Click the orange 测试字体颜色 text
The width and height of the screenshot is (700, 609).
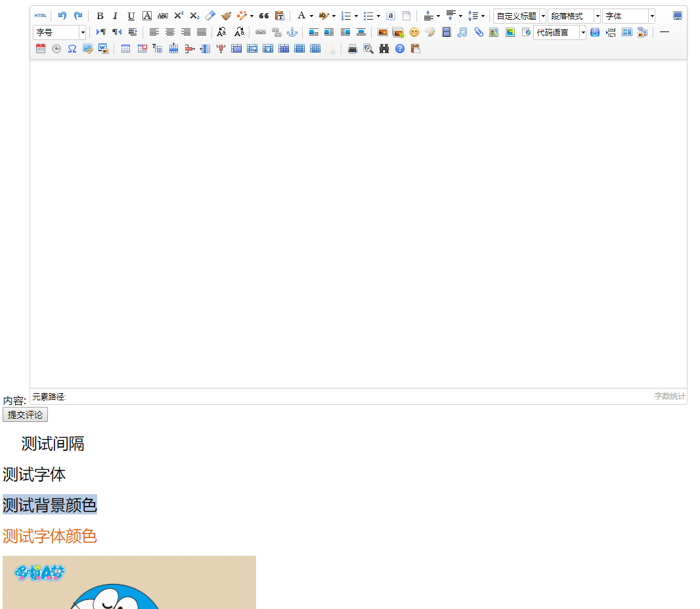click(x=49, y=536)
